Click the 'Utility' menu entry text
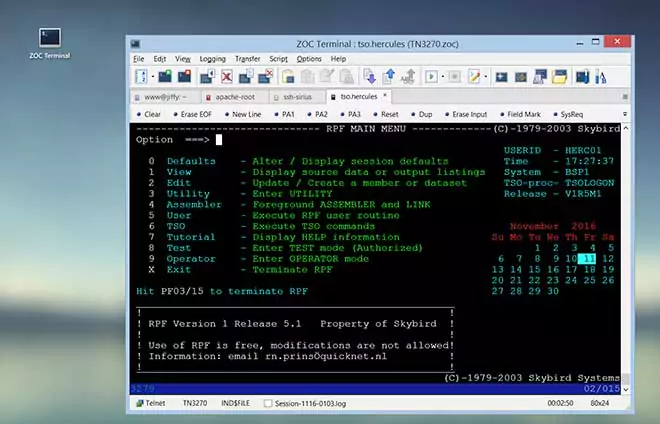 [188, 194]
